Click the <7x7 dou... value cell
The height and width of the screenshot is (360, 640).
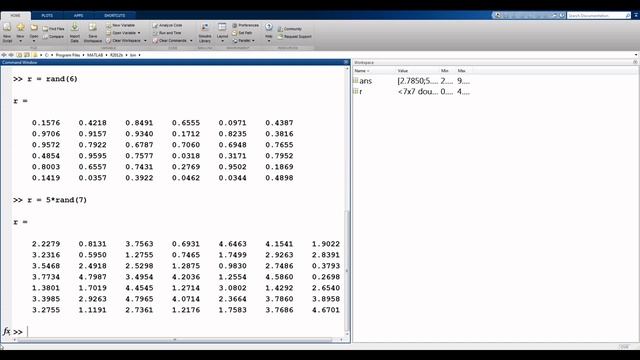point(418,91)
